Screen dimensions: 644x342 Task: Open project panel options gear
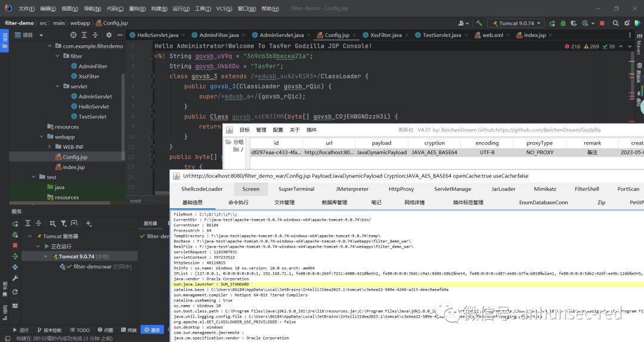[109, 35]
